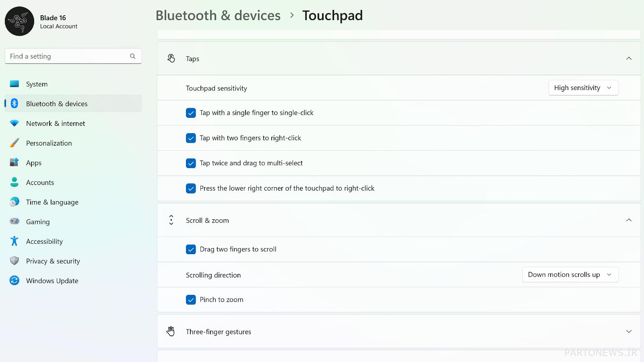Click the Privacy & security shield icon
This screenshot has width=644, height=362.
pos(14,261)
